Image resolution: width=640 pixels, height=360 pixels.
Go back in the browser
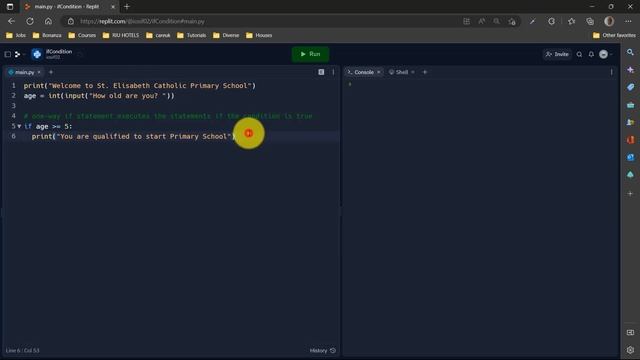(11, 21)
